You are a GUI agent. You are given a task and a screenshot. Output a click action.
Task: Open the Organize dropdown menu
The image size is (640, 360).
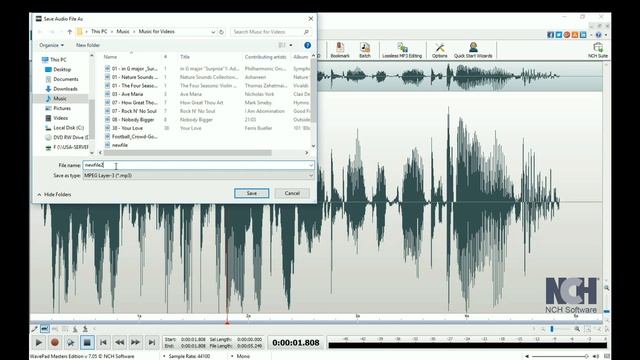51,45
